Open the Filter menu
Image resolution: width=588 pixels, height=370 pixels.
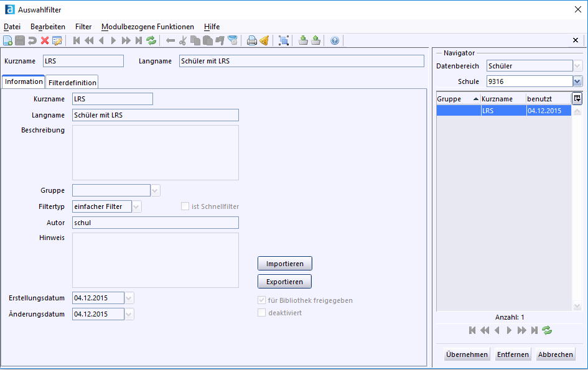pyautogui.click(x=83, y=27)
